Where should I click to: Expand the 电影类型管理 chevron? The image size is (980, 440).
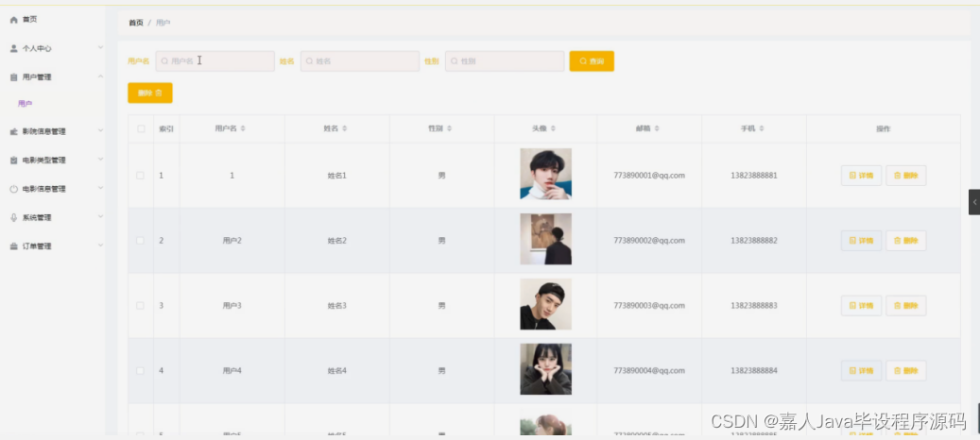coord(100,160)
